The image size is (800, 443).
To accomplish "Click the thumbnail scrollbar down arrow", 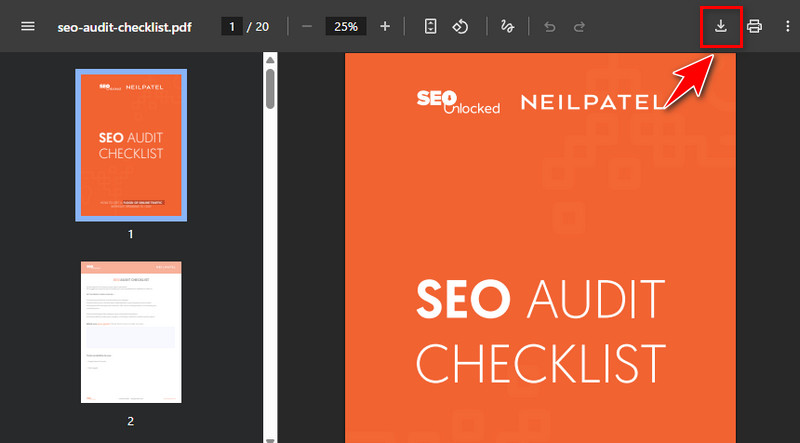I will pos(269,436).
